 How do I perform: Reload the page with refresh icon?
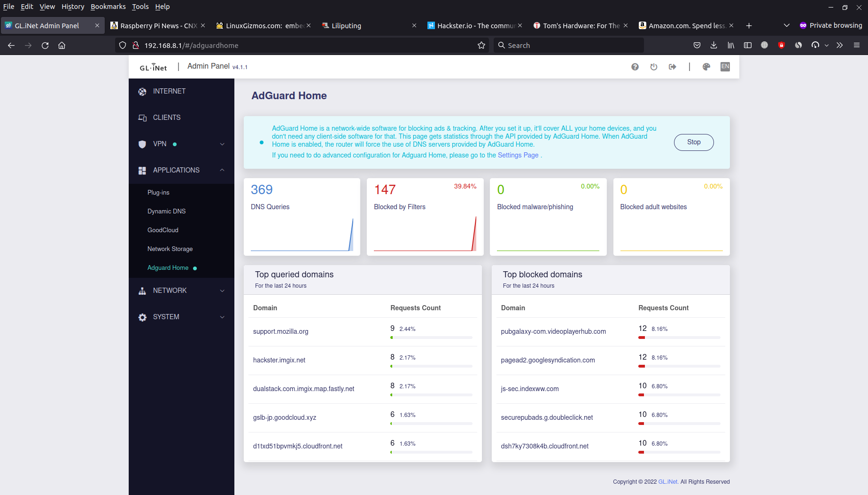[x=45, y=46]
